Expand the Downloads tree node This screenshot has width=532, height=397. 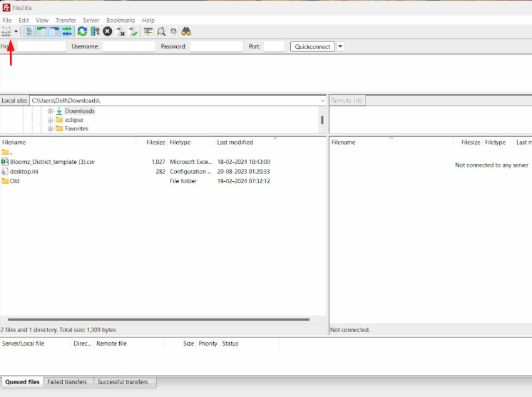[50, 111]
